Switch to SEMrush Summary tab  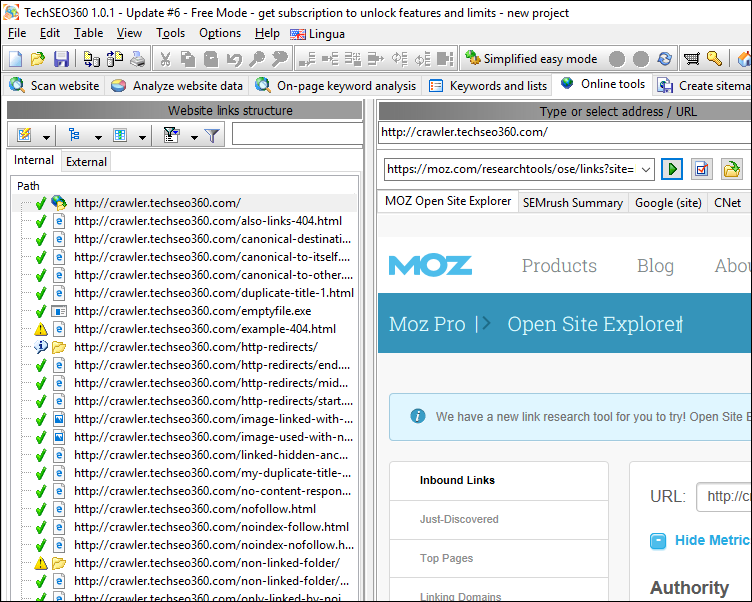click(x=573, y=202)
